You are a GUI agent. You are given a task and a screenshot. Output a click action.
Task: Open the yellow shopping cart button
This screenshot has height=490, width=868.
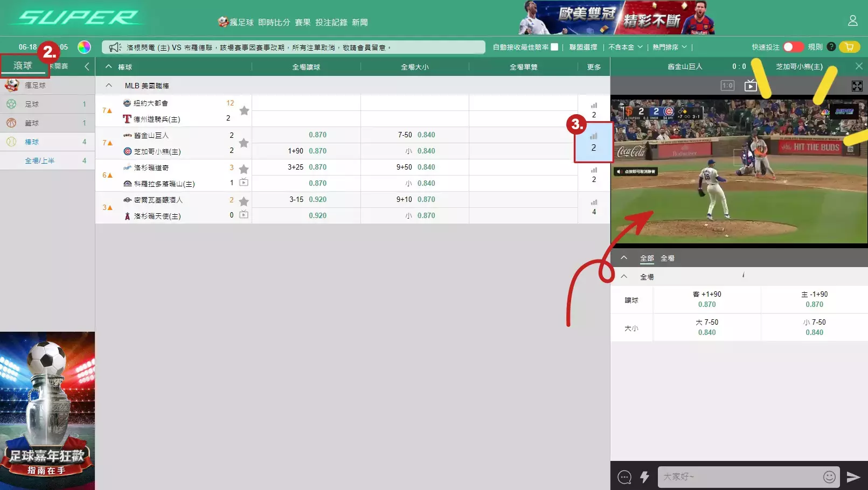[850, 47]
